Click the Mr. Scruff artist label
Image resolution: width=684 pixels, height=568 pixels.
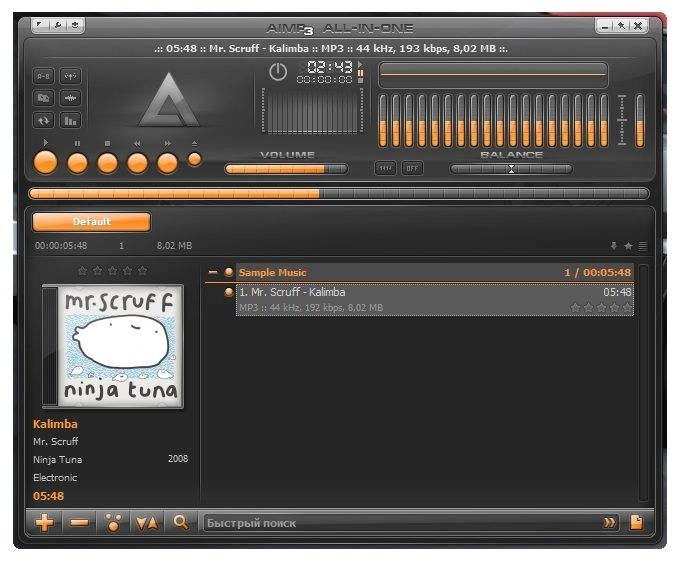[x=55, y=441]
